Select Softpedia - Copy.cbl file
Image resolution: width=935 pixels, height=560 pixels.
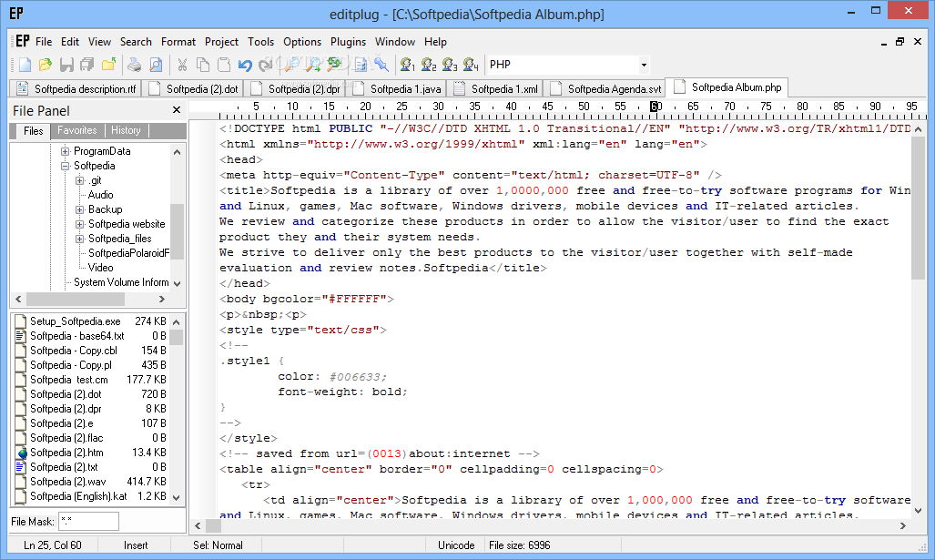(74, 351)
